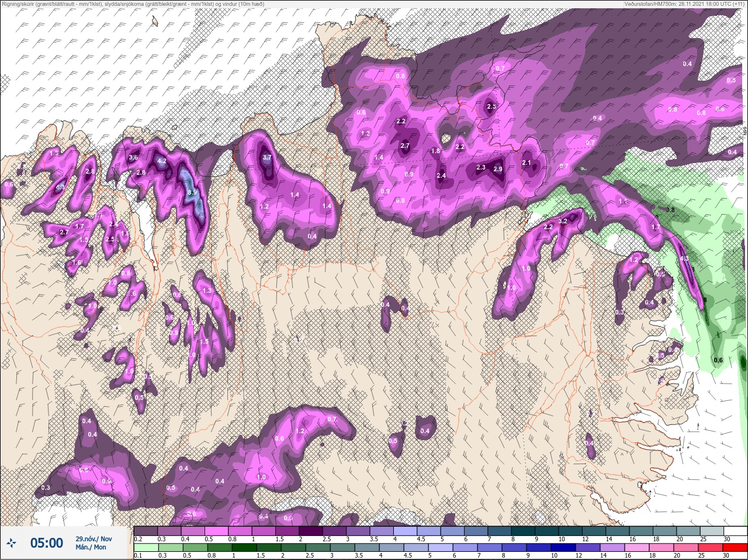Click the weekday text 'Mán./ Mon'
This screenshot has height=560, width=748.
(x=91, y=548)
